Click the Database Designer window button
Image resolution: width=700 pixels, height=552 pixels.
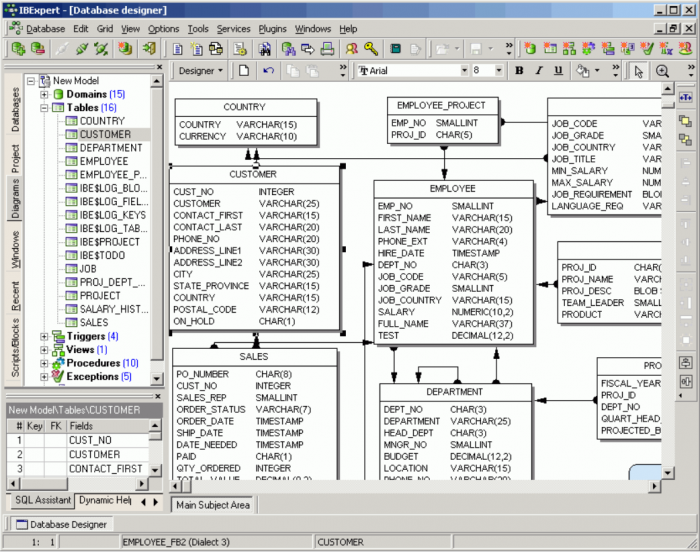(x=62, y=524)
